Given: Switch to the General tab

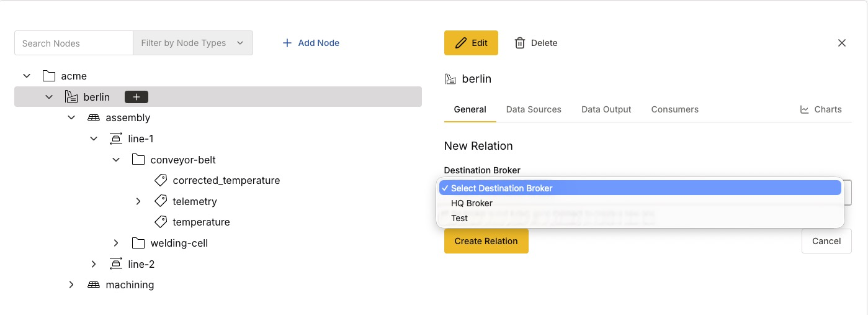Looking at the screenshot, I should point(470,109).
